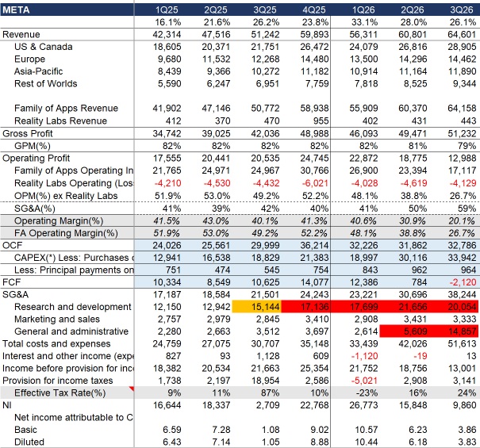
Task: Click the 3Q26 column header
Action: [x=462, y=10]
